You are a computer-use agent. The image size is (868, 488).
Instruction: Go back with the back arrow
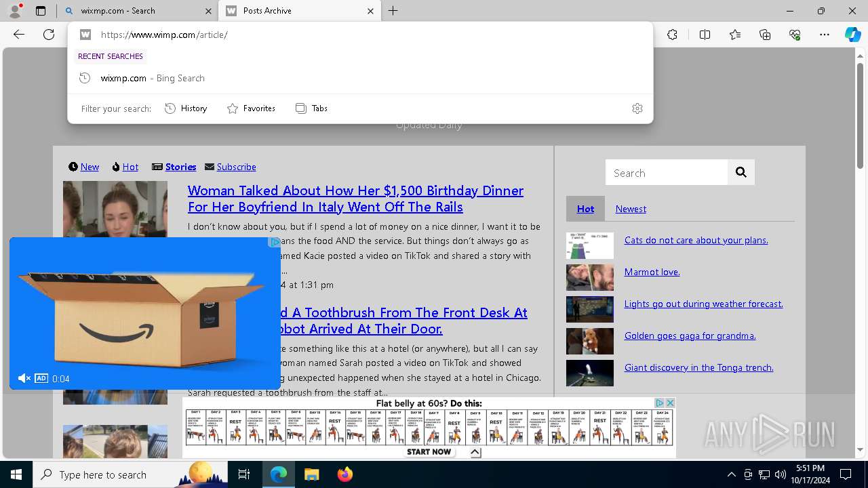[x=19, y=35]
